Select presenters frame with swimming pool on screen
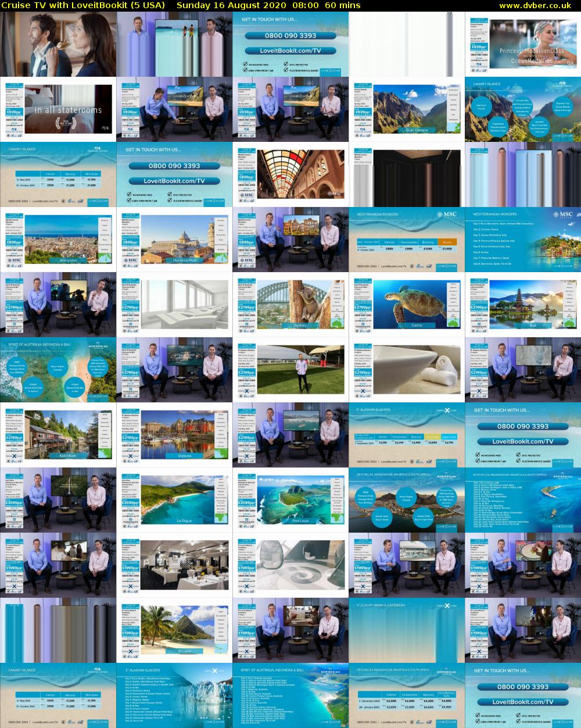Viewport: 581px width, 728px height. 407,565
